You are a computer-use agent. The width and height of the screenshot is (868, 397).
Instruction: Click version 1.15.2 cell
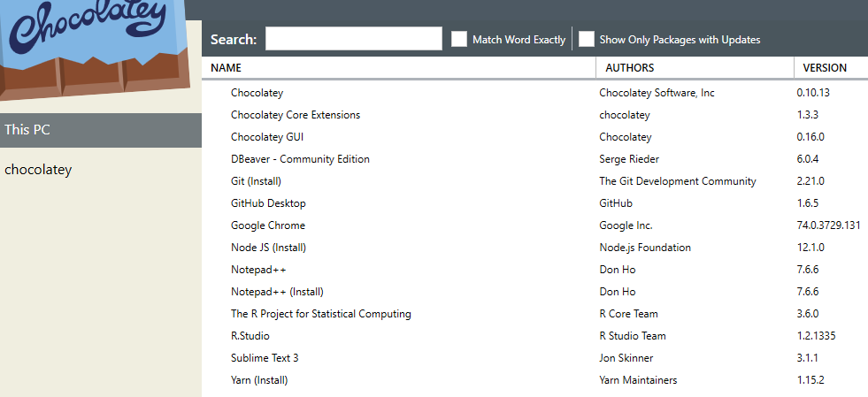coord(810,380)
